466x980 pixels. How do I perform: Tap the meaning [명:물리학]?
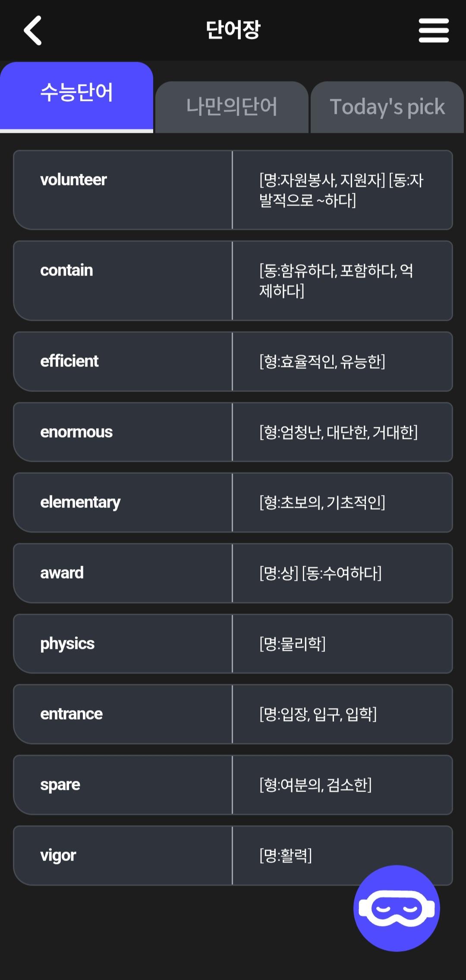point(293,644)
